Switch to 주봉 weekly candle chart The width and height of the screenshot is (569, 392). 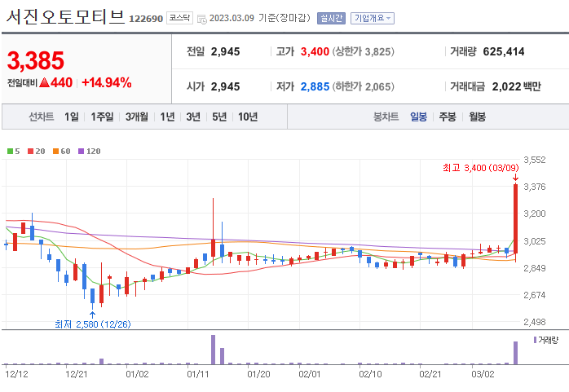pyautogui.click(x=448, y=117)
